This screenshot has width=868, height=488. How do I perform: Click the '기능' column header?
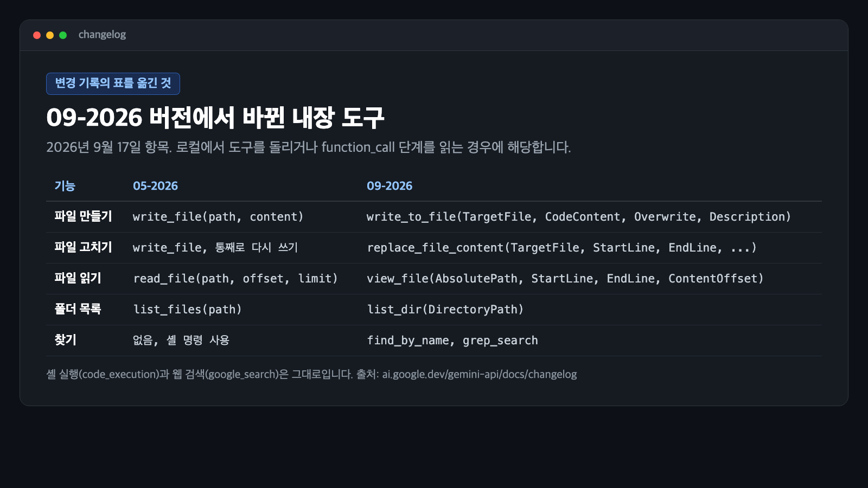[65, 186]
